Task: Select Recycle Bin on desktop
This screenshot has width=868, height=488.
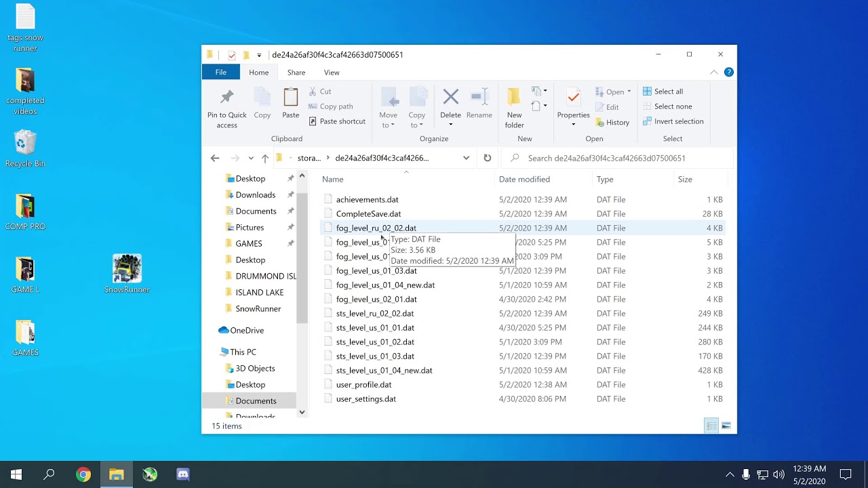Action: tap(25, 148)
